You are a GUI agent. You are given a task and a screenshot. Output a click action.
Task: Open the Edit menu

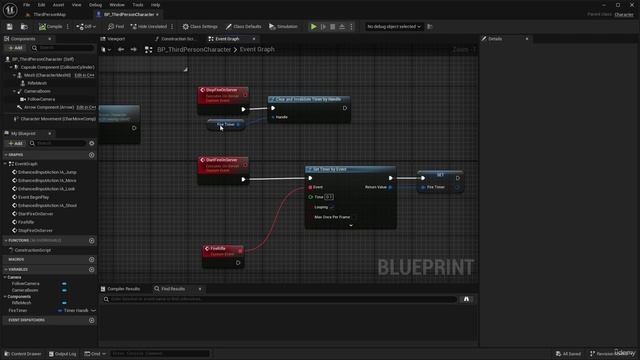tap(41, 5)
